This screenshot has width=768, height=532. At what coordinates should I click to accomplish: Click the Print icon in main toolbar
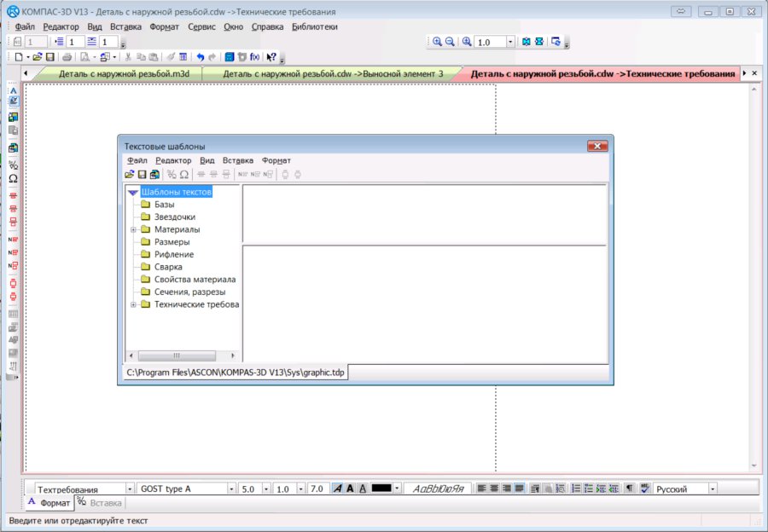pyautogui.click(x=67, y=57)
